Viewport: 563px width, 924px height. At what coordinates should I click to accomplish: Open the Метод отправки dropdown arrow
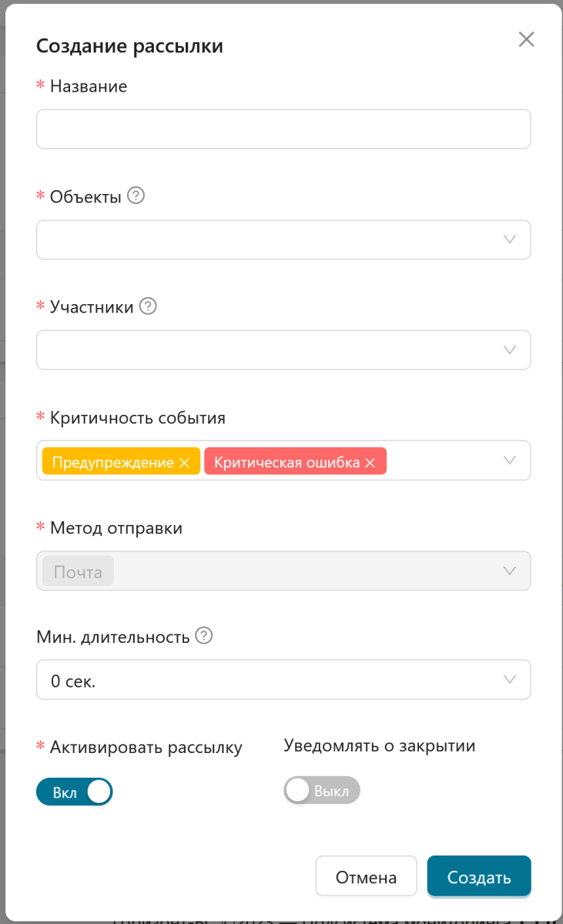[509, 571]
